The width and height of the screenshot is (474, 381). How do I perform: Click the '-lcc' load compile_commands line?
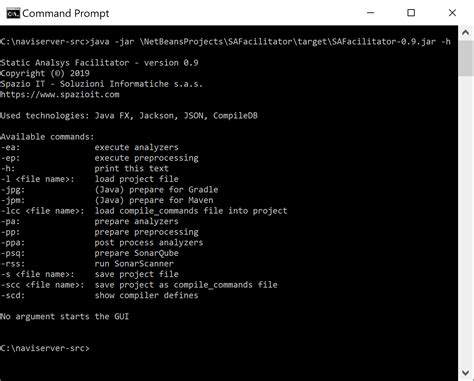pyautogui.click(x=144, y=211)
